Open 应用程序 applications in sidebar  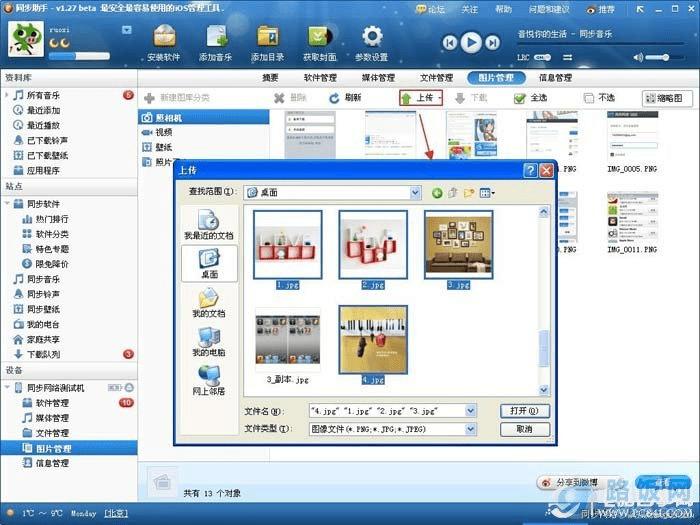(x=43, y=171)
